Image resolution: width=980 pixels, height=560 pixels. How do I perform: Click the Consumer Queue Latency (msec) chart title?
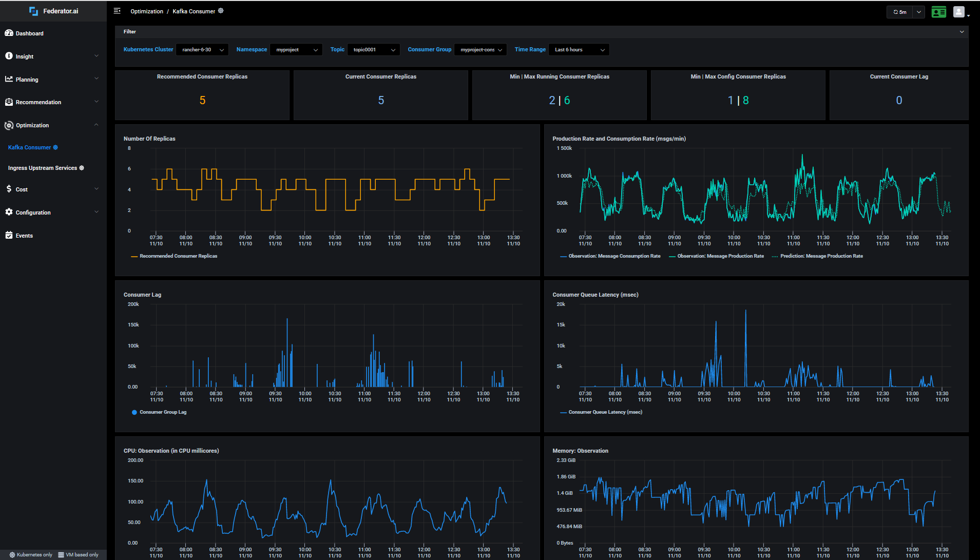[595, 295]
